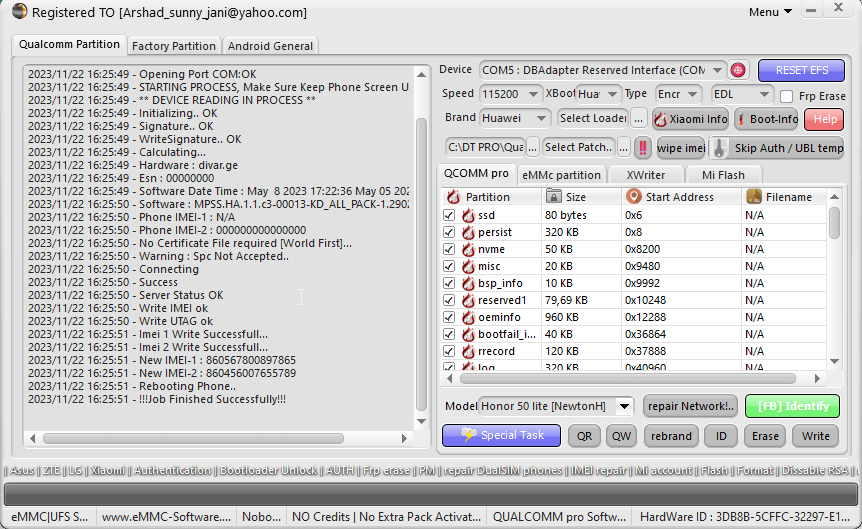Select the Qualcomm Partition tab

(69, 44)
